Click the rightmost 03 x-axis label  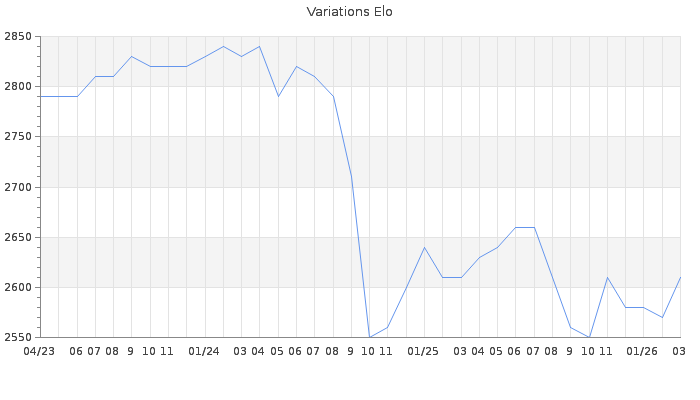pos(678,351)
